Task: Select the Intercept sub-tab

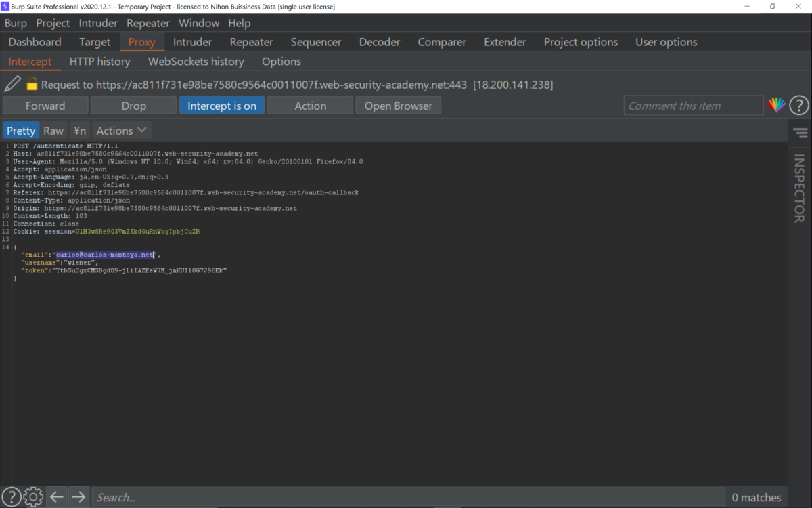Action: point(30,61)
